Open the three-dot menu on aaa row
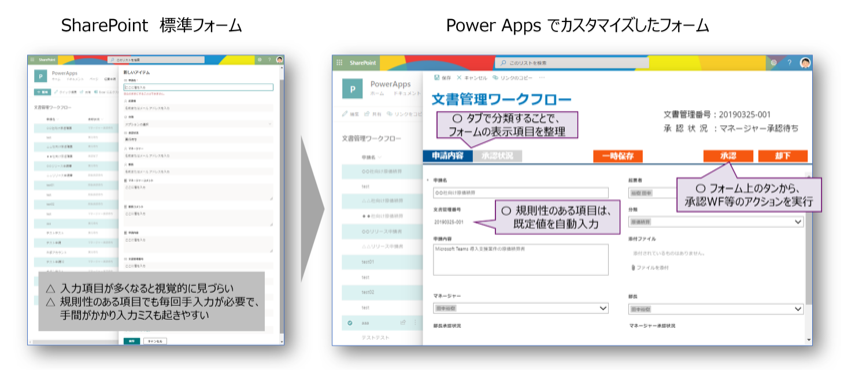The width and height of the screenshot is (846, 373). point(415,323)
